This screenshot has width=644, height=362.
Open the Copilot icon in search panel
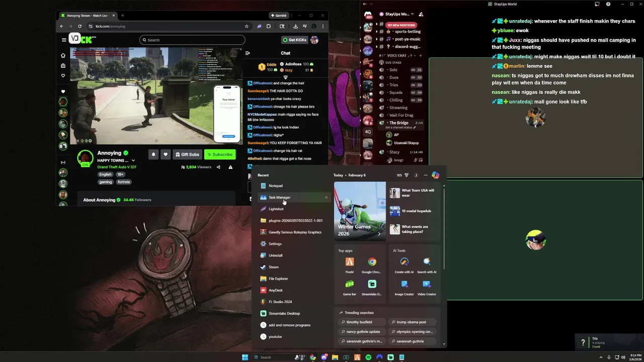(x=435, y=175)
